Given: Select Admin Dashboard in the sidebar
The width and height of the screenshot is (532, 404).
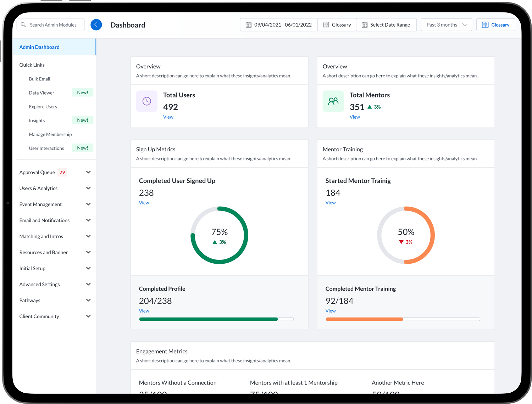Looking at the screenshot, I should point(39,47).
